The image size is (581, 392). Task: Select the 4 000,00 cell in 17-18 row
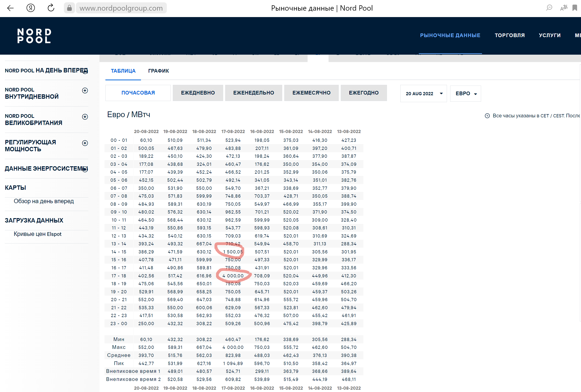click(233, 276)
